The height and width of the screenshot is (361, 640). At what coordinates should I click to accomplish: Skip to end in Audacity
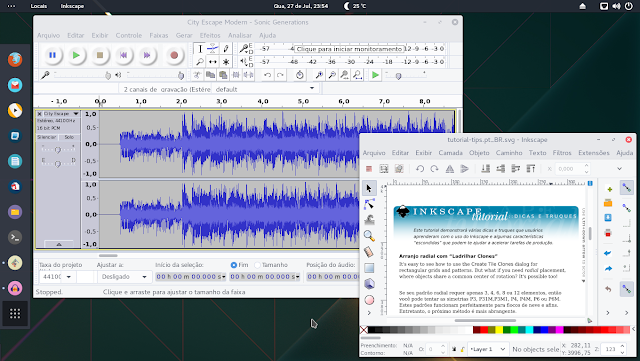tap(147, 55)
